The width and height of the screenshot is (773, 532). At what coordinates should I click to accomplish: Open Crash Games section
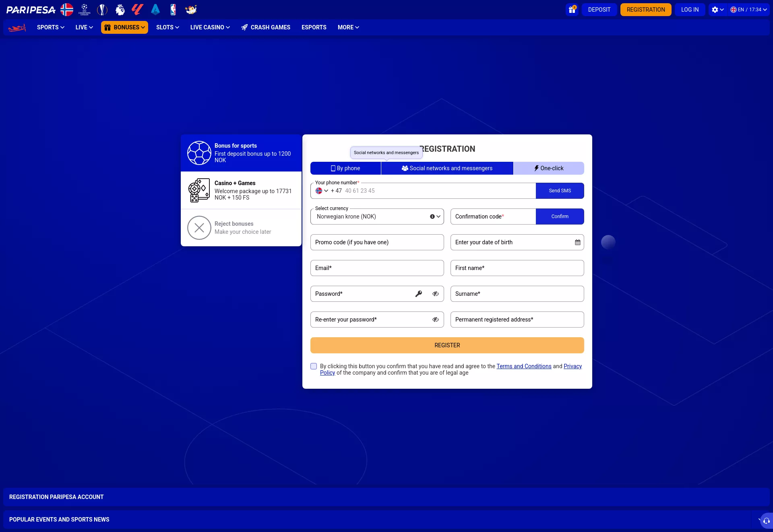(266, 27)
